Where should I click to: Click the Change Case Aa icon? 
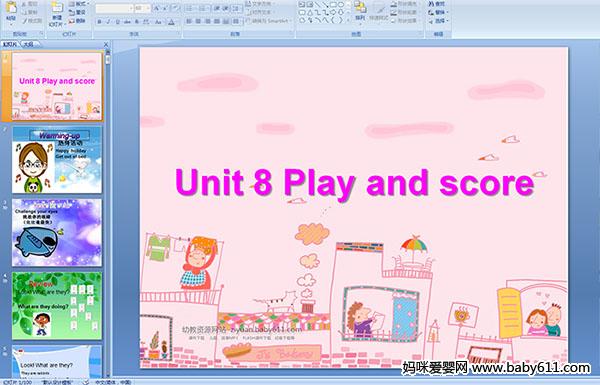coord(158,22)
